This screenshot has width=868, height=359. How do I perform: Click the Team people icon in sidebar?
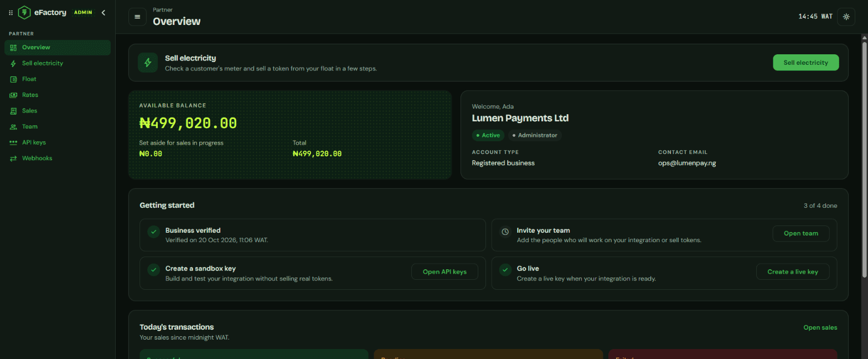click(x=13, y=127)
